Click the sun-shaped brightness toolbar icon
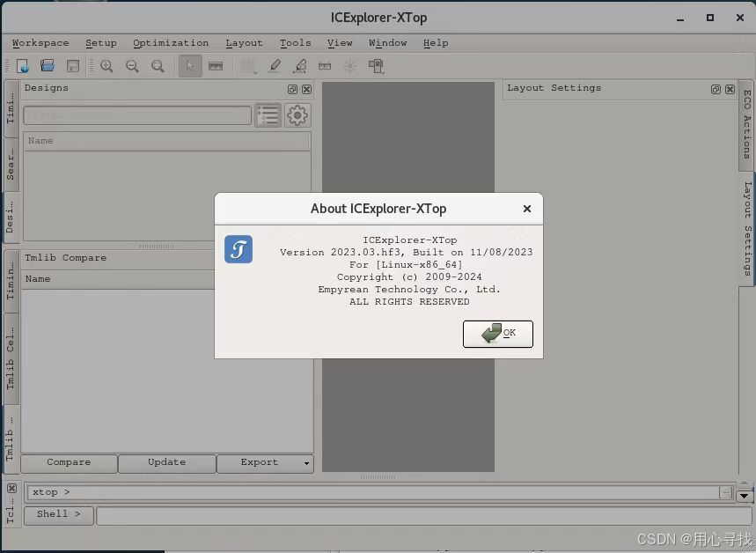This screenshot has width=756, height=553. click(x=350, y=66)
